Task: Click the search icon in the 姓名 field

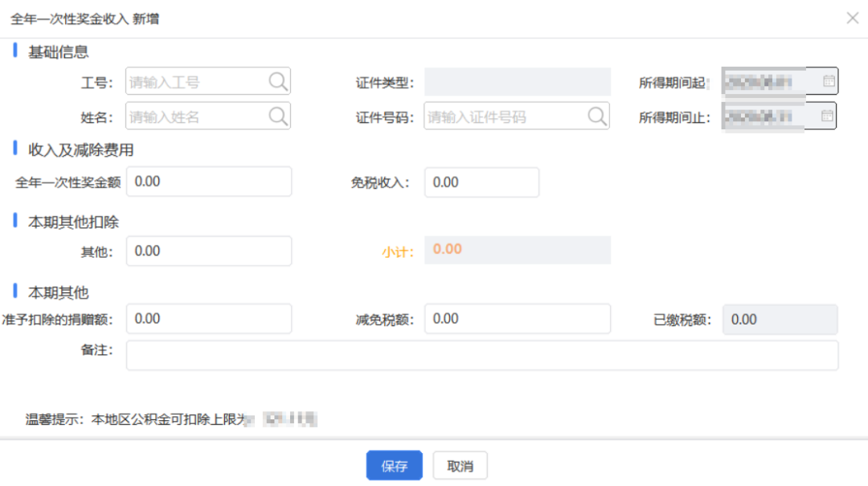Action: (x=277, y=116)
